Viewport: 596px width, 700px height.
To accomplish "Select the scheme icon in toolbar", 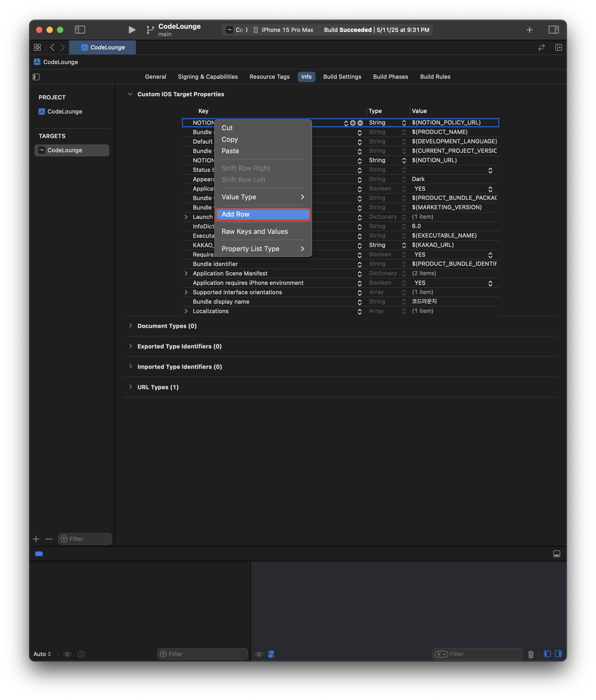I will (x=229, y=30).
